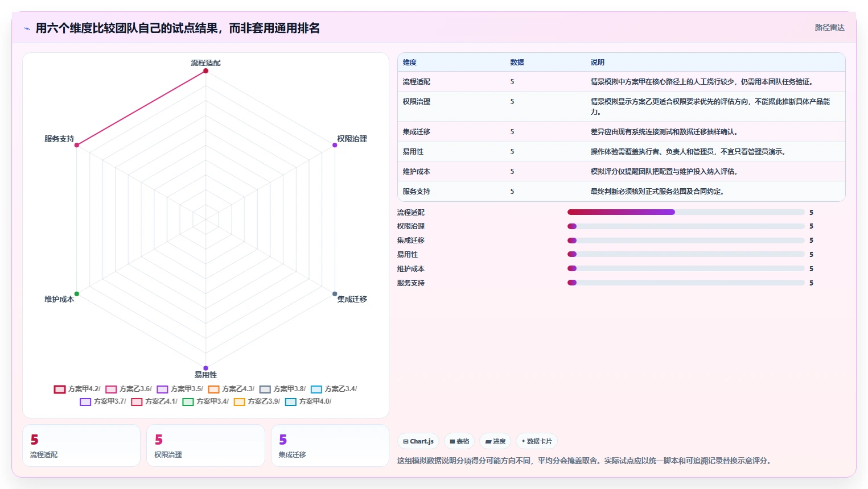Open the 集成迁移 stat card
This screenshot has height=489, width=868.
pos(330,446)
